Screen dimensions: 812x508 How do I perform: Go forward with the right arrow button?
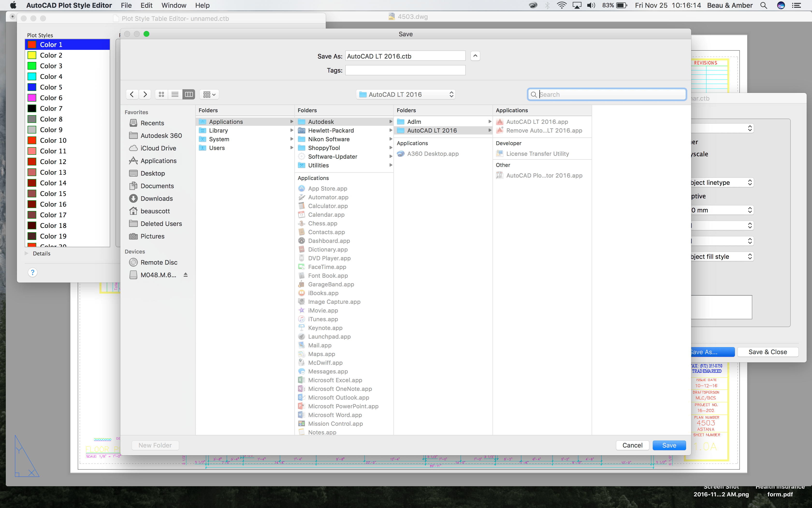coord(145,94)
